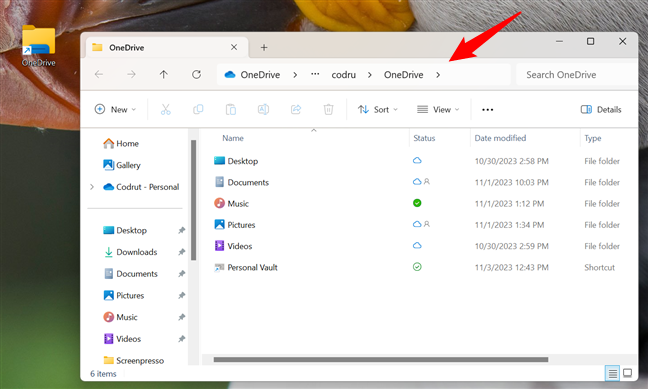
Task: Open Gallery in navigation pane
Action: [122, 165]
